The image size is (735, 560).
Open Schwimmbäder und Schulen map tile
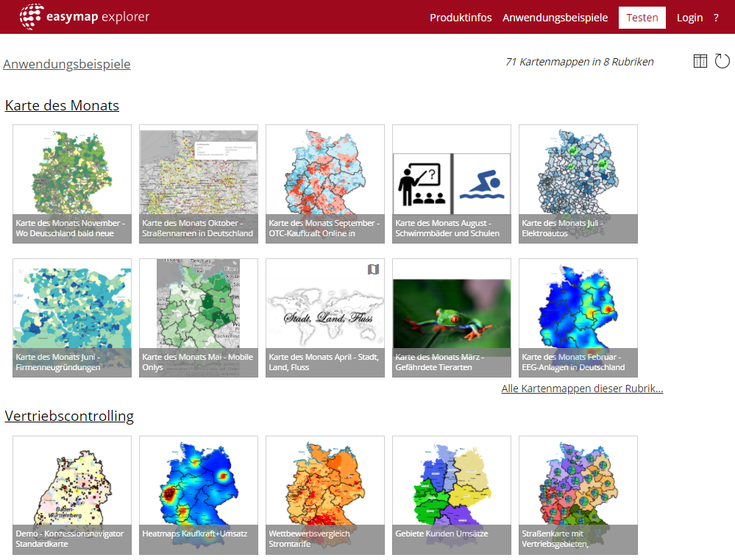[452, 183]
